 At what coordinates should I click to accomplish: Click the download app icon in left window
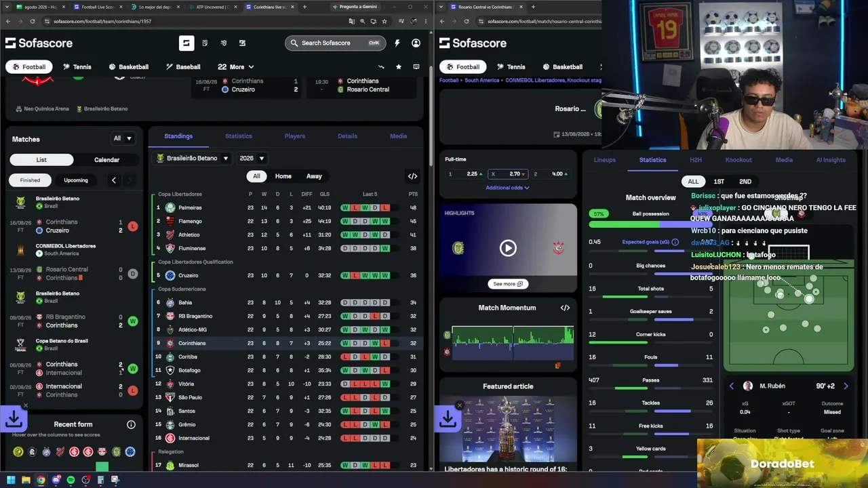(x=14, y=420)
